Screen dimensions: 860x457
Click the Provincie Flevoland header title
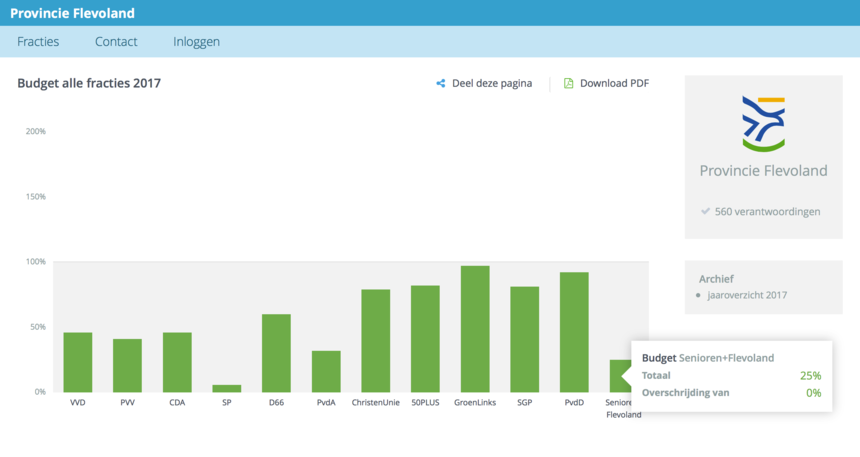[x=72, y=13]
